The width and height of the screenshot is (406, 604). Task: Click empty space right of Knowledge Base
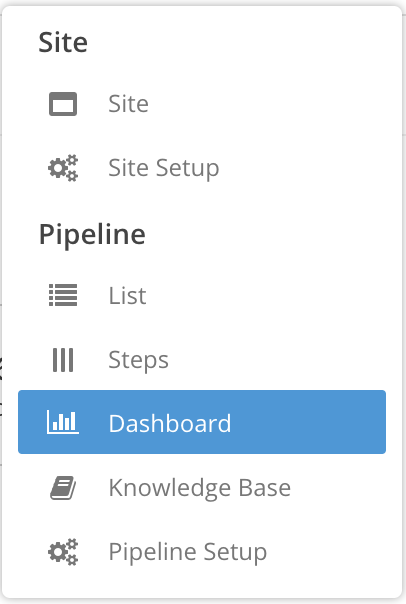click(x=339, y=488)
